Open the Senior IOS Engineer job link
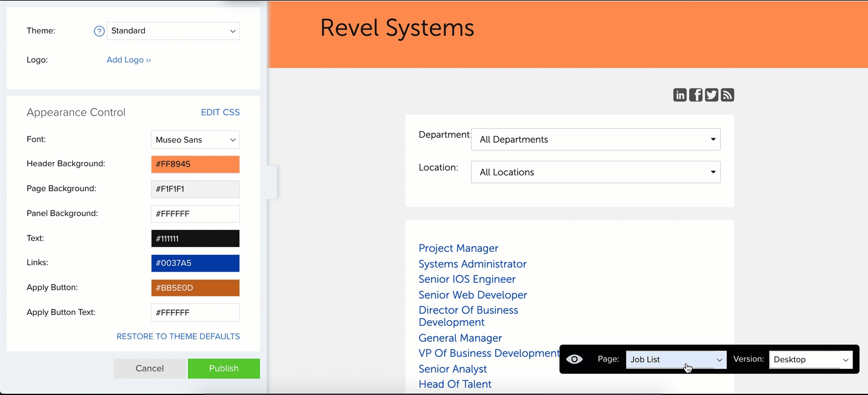Image resolution: width=868 pixels, height=395 pixels. 467,279
